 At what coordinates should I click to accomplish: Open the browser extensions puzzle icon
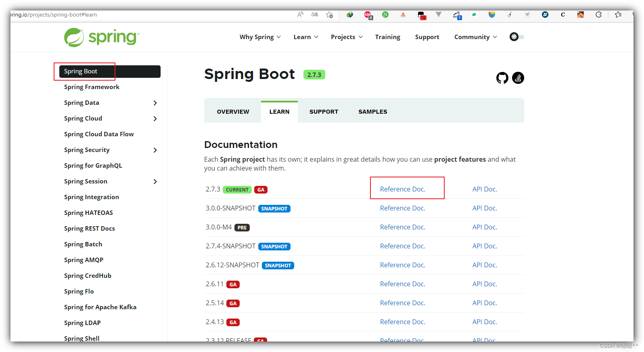pos(598,15)
